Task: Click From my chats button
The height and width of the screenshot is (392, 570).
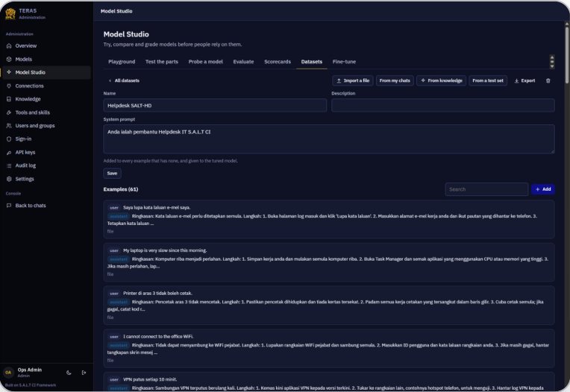Action: point(395,80)
